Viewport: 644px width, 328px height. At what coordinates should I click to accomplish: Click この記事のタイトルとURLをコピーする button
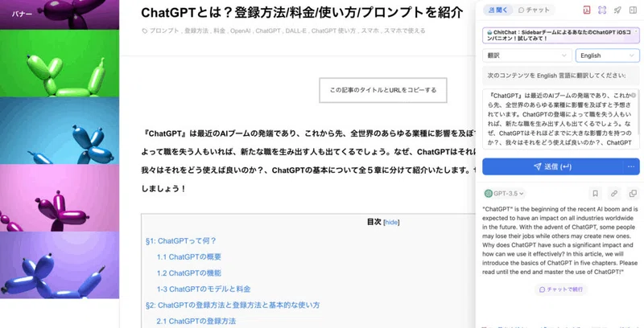tap(383, 90)
